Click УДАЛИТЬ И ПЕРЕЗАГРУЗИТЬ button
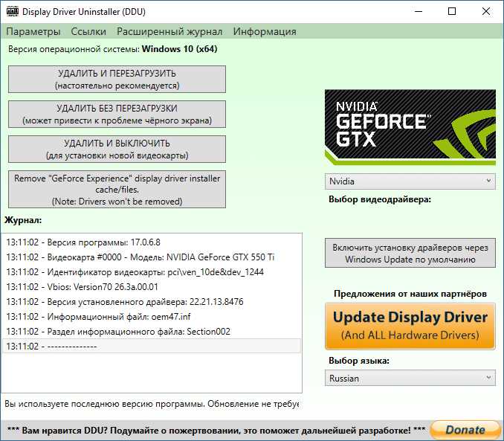The image size is (504, 441). coord(117,80)
